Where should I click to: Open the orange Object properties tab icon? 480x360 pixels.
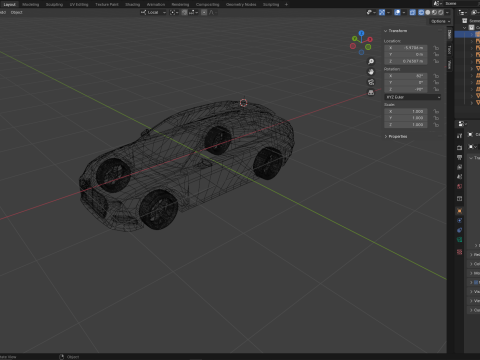(459, 211)
